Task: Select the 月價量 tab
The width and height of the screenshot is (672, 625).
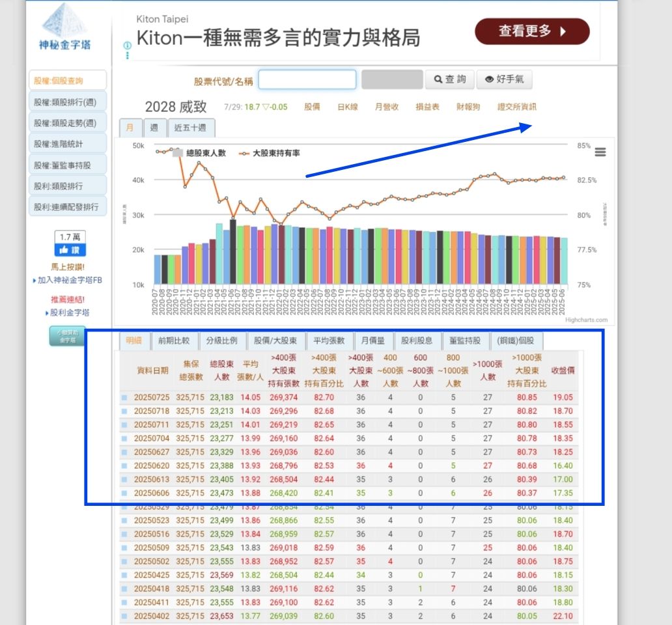Action: pos(373,340)
